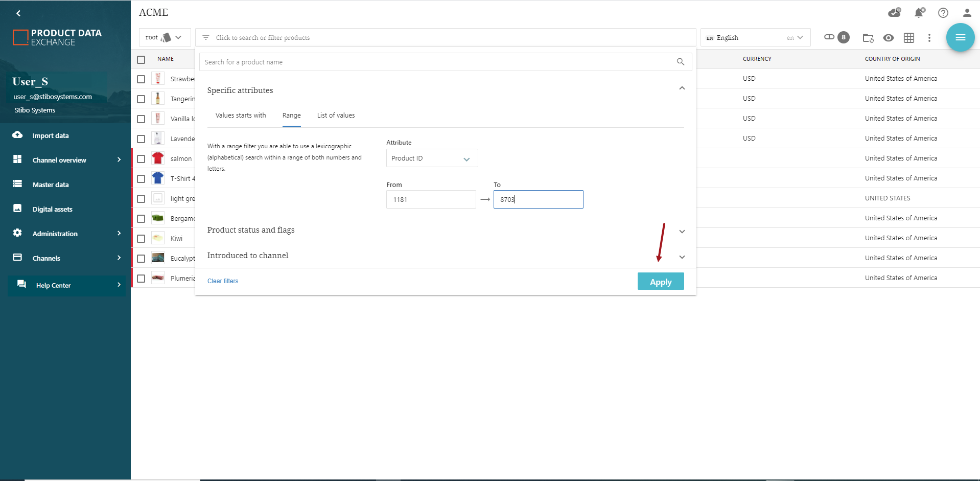
Task: Click the From range input field
Action: point(431,200)
